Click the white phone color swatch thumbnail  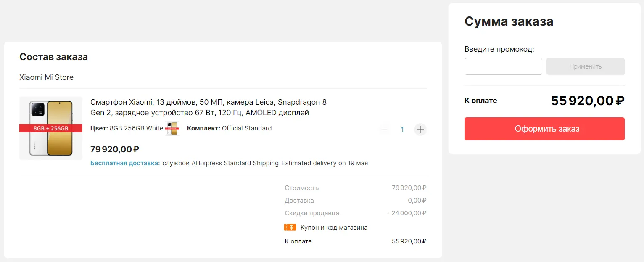pos(172,129)
